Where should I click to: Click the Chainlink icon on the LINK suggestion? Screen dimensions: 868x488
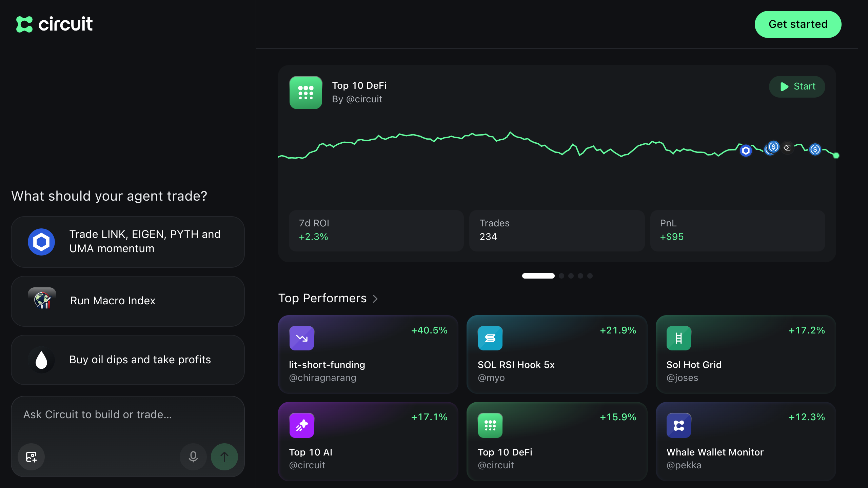[x=41, y=242]
